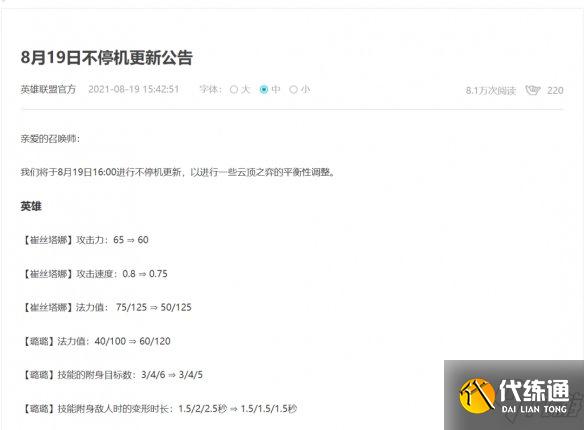Click the line 法力值：40/100 ⇒ 60/120

tap(96, 341)
